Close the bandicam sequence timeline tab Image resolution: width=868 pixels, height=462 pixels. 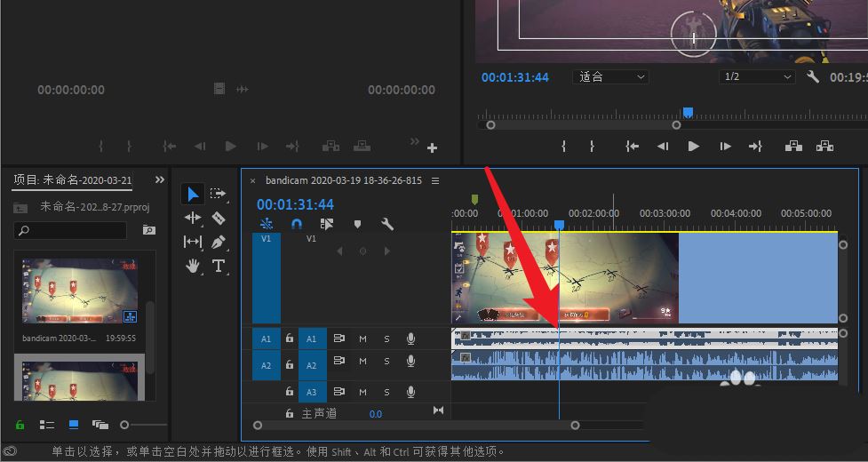[x=252, y=181]
